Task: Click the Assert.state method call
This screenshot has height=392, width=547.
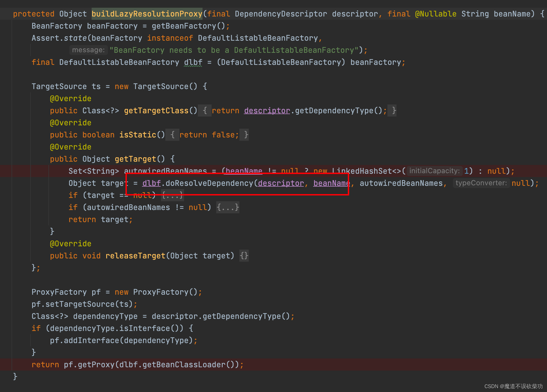Action: click(59, 38)
